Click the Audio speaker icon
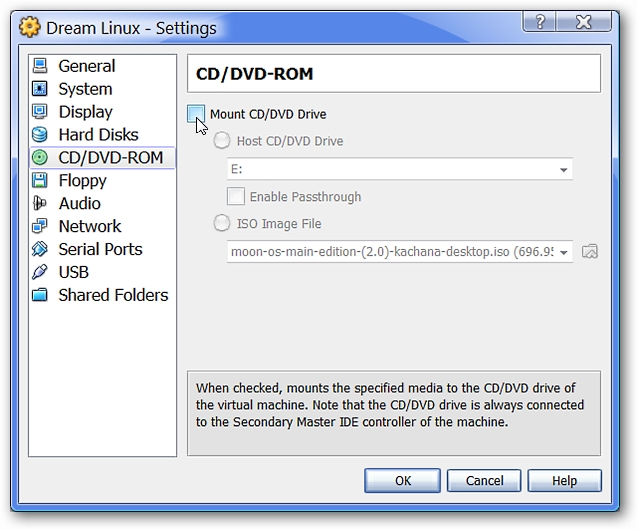This screenshot has width=638, height=530. tap(40, 203)
